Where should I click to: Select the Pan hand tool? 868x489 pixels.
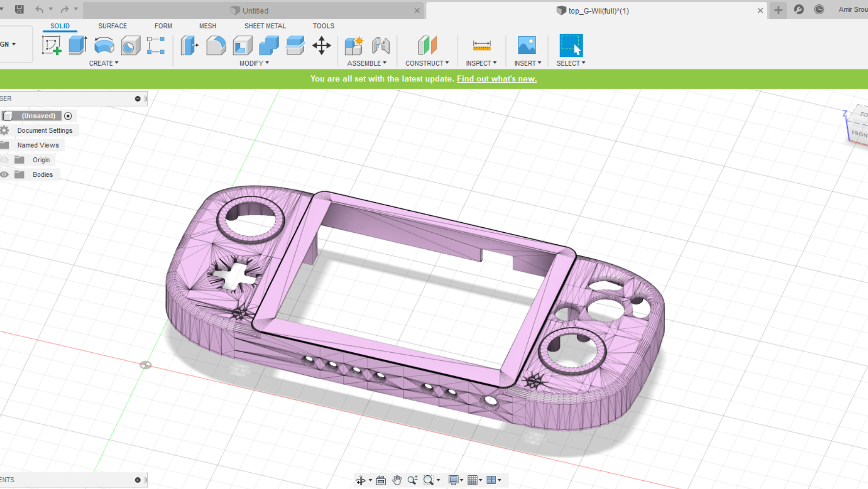(397, 480)
